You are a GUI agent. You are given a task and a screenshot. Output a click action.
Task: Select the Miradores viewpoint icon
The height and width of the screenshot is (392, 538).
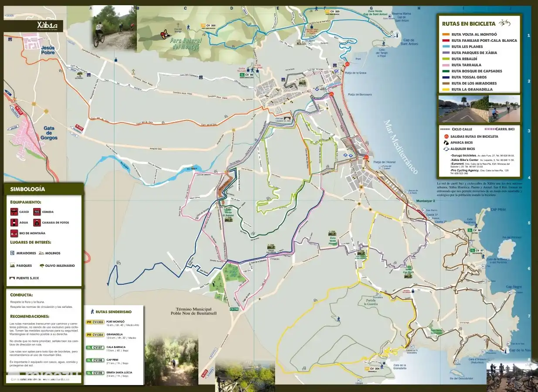[13, 253]
